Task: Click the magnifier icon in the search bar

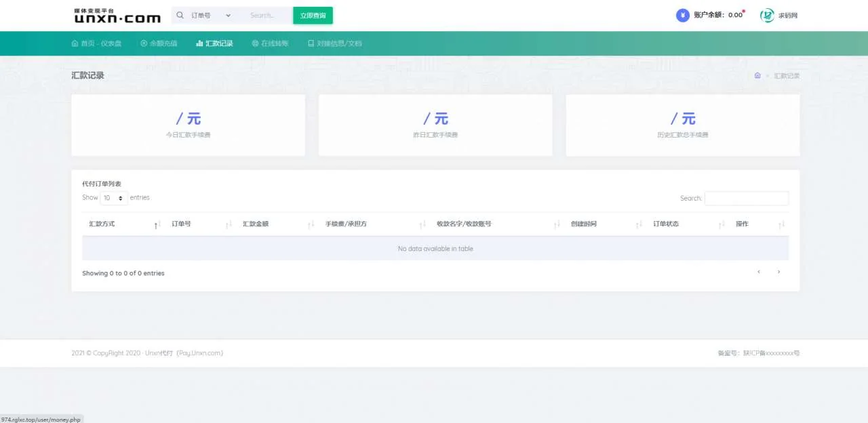Action: [x=180, y=15]
